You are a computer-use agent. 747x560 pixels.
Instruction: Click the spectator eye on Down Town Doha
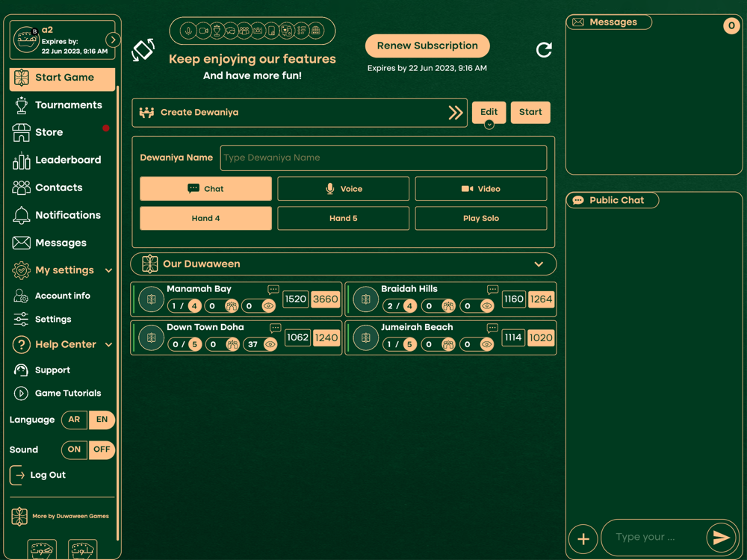pos(270,345)
